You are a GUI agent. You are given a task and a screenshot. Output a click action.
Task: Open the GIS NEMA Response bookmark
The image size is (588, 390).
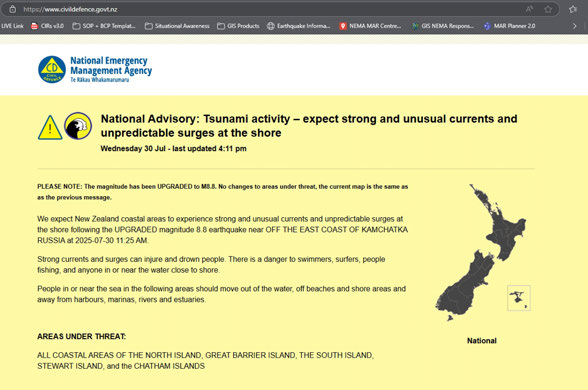pyautogui.click(x=442, y=26)
